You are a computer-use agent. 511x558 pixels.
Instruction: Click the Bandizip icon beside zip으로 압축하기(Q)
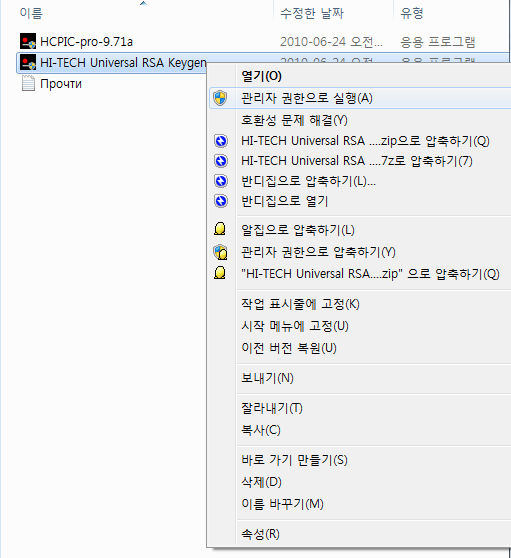221,141
